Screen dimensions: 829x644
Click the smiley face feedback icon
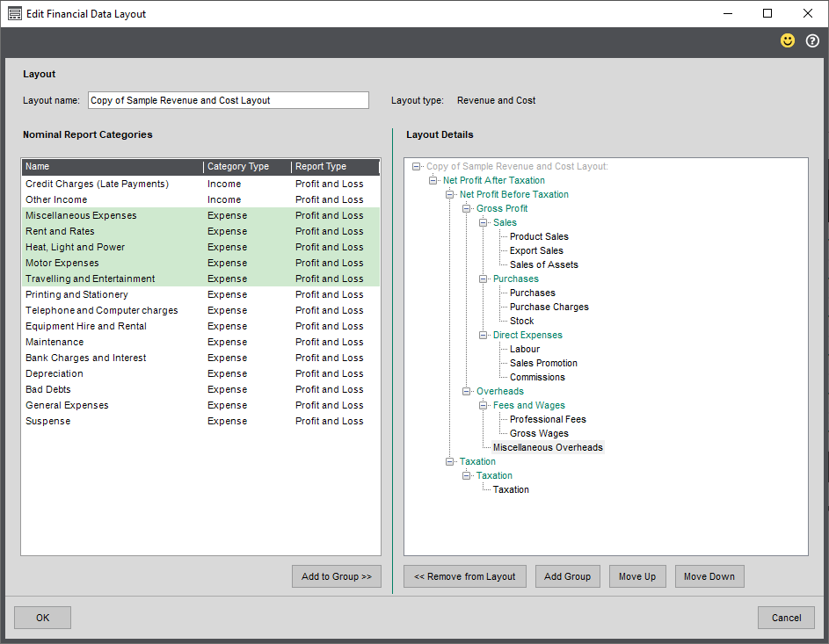(x=788, y=41)
